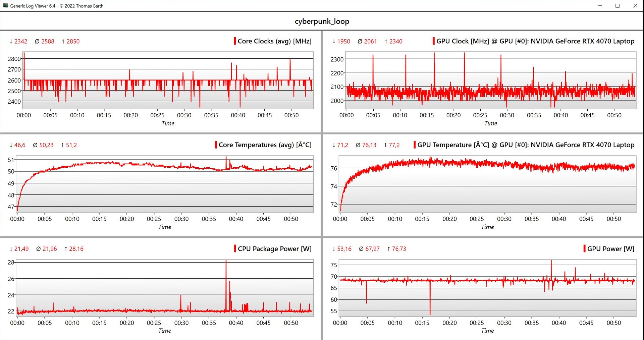644x340 pixels.
Task: Click the Time axis label under Core Clocks
Action: pos(168,123)
